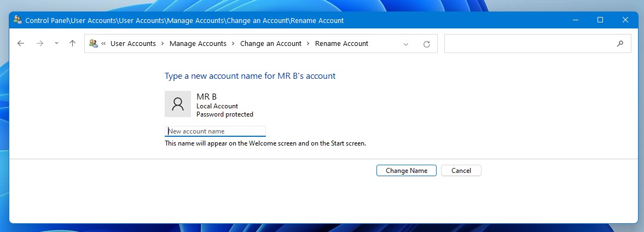The height and width of the screenshot is (232, 644).
Task: Go up one level with up arrow
Action: click(x=73, y=44)
